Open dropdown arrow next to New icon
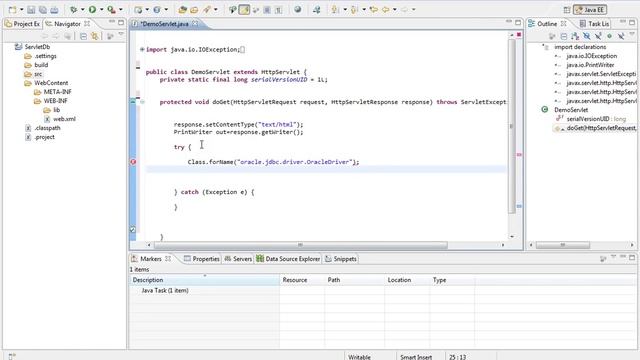640x360 pixels. point(21,9)
